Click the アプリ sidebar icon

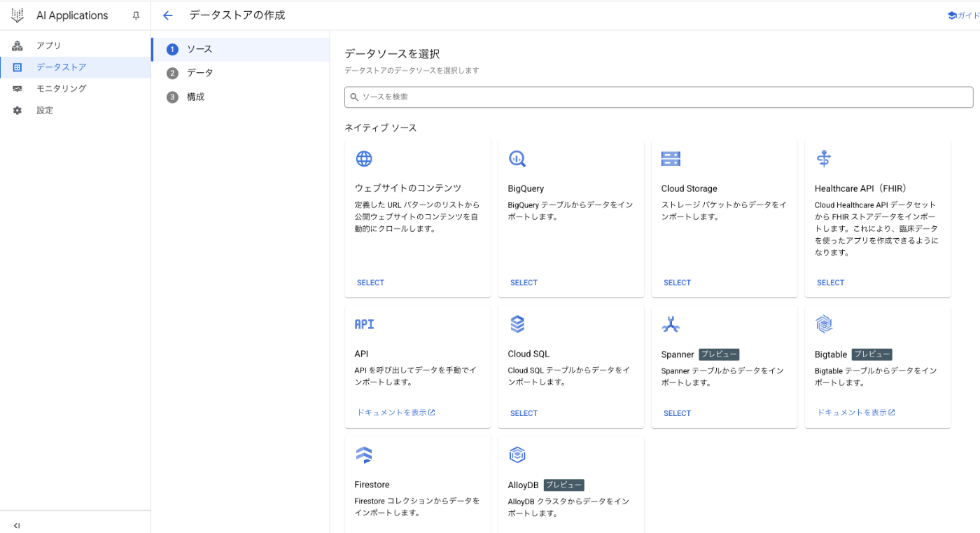[x=17, y=46]
